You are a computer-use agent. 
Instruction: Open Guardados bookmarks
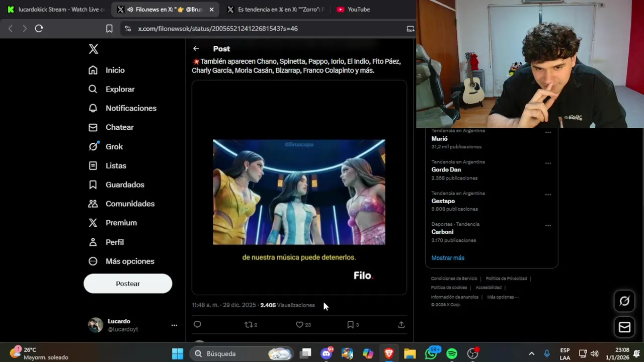click(116, 185)
